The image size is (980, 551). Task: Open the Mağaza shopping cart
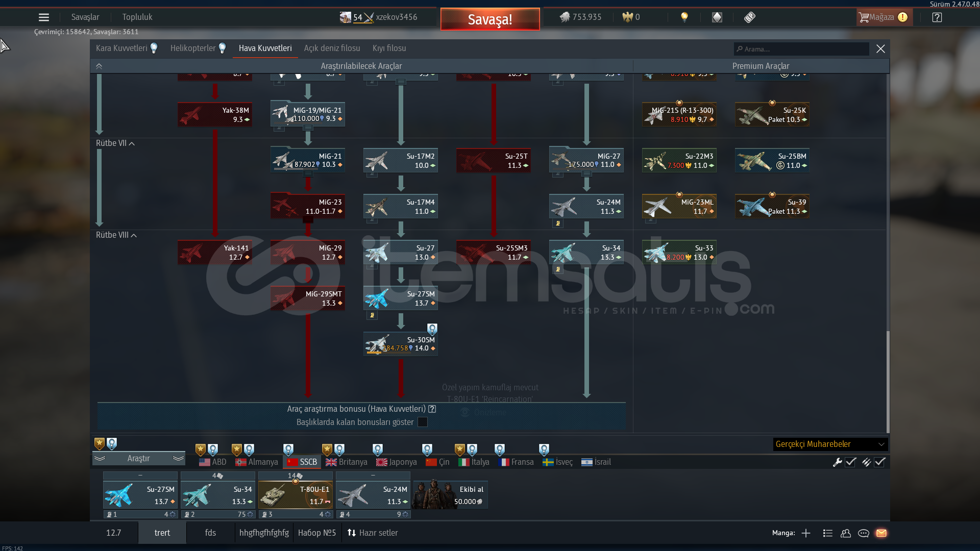[x=884, y=17]
